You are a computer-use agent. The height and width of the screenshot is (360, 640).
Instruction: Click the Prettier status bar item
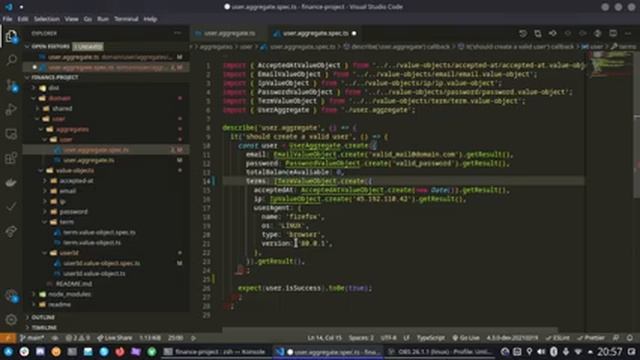(x=591, y=338)
